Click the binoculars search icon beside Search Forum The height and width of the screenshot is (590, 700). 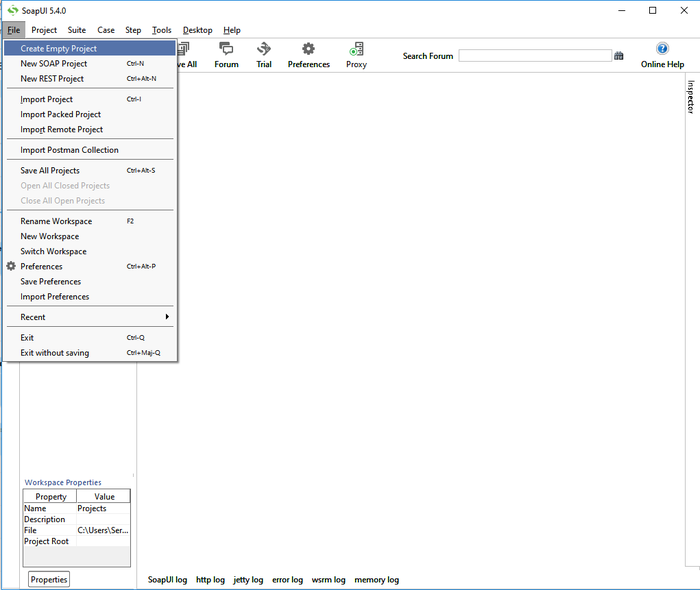click(x=618, y=56)
